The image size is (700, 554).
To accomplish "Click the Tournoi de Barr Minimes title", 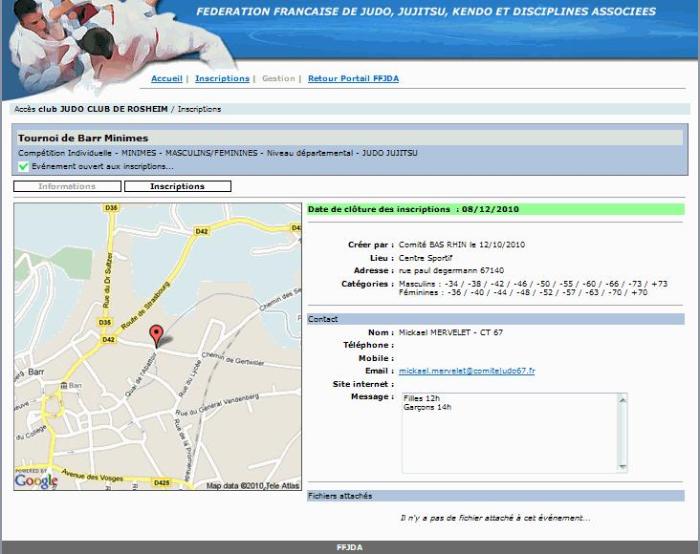I will (83, 138).
